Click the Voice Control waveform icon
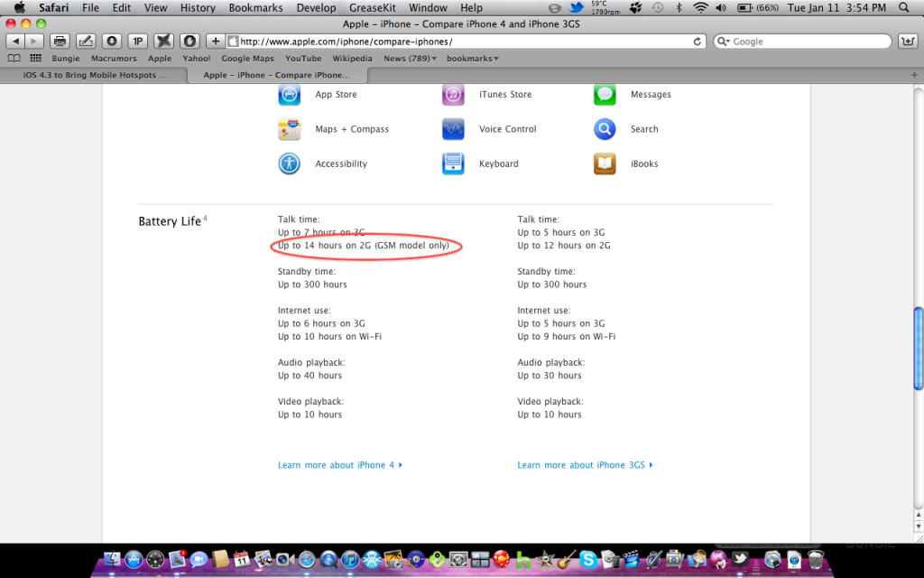The image size is (924, 578). pos(453,129)
